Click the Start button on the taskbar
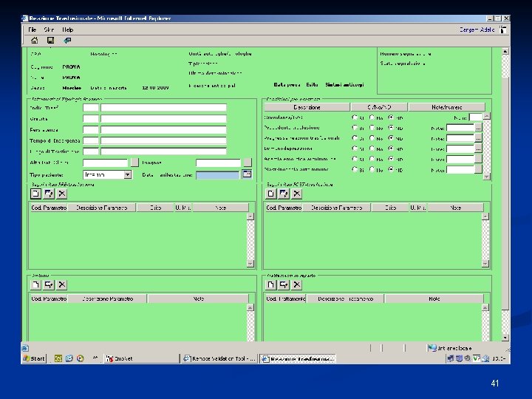The height and width of the screenshot is (399, 532). [34, 358]
